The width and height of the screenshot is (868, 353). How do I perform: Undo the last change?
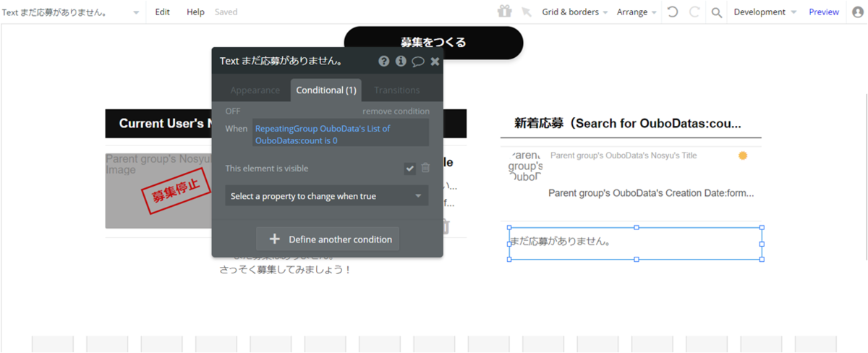click(673, 12)
